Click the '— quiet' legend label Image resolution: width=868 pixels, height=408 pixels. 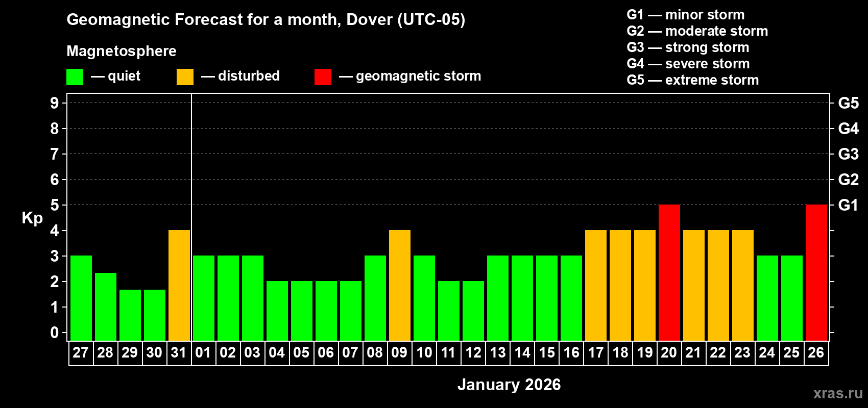click(115, 76)
